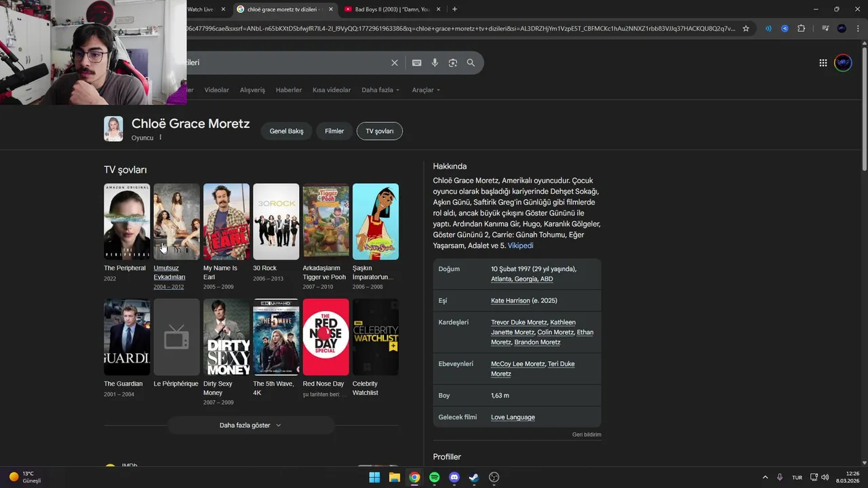
Task: Open the Chrome Extensions puzzle menu
Action: tap(801, 28)
